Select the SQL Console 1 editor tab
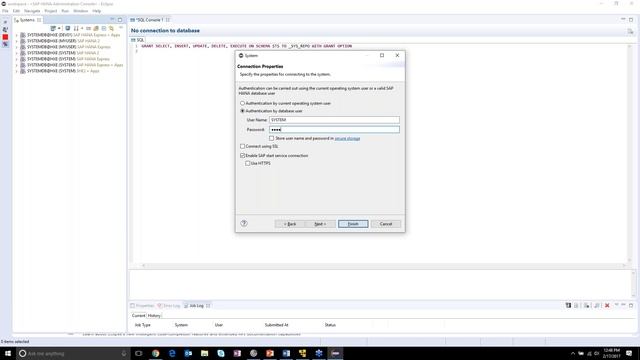 pos(149,20)
